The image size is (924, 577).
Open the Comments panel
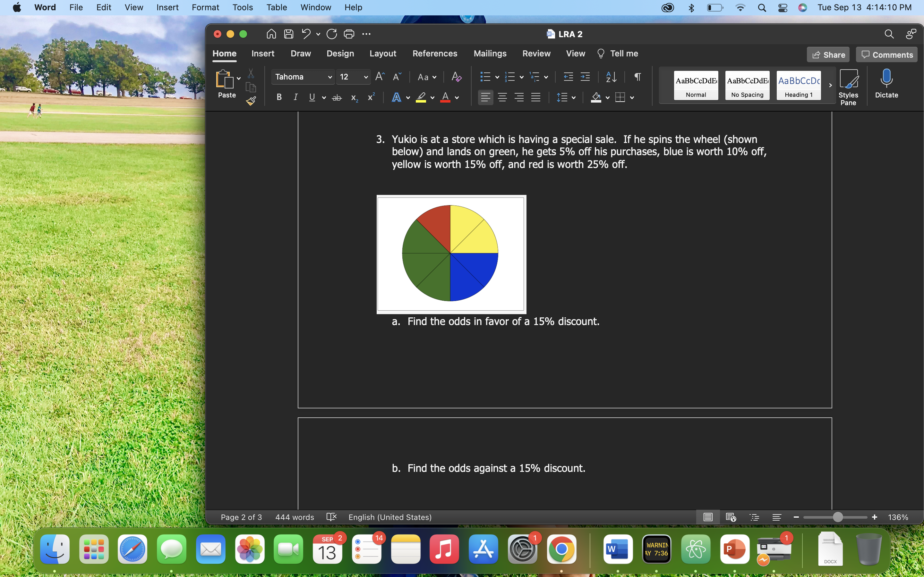(886, 54)
